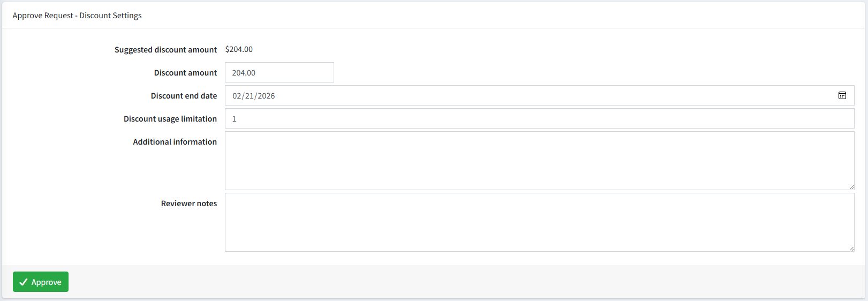Click the "Discount amount" label
Viewport: 868px width, 301px height.
coord(185,73)
